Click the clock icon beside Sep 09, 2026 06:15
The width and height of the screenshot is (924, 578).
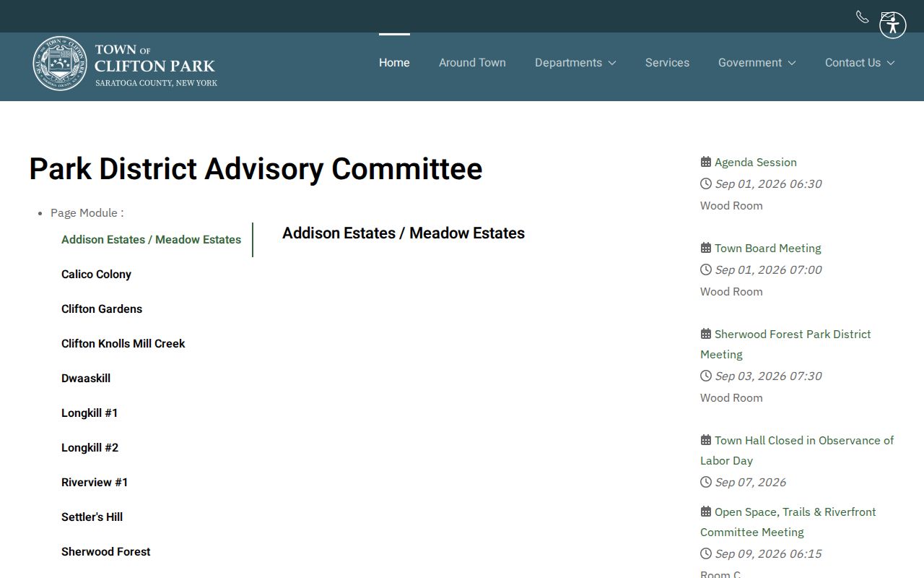click(x=706, y=553)
